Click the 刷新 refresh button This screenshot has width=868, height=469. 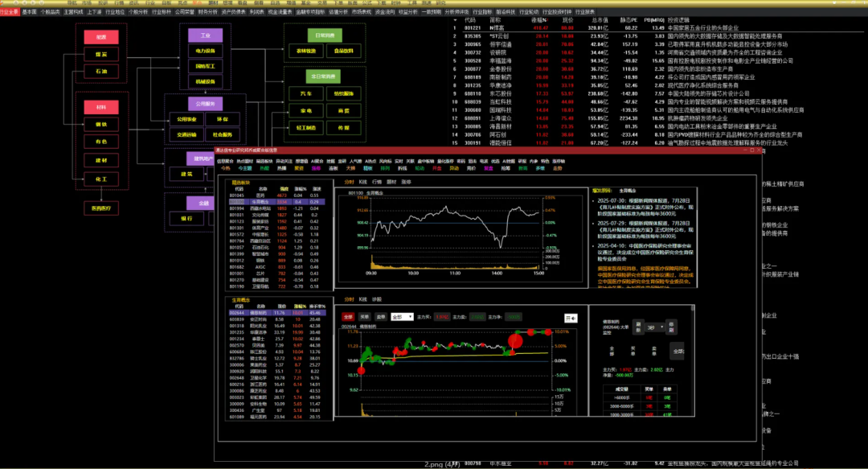tap(638, 328)
